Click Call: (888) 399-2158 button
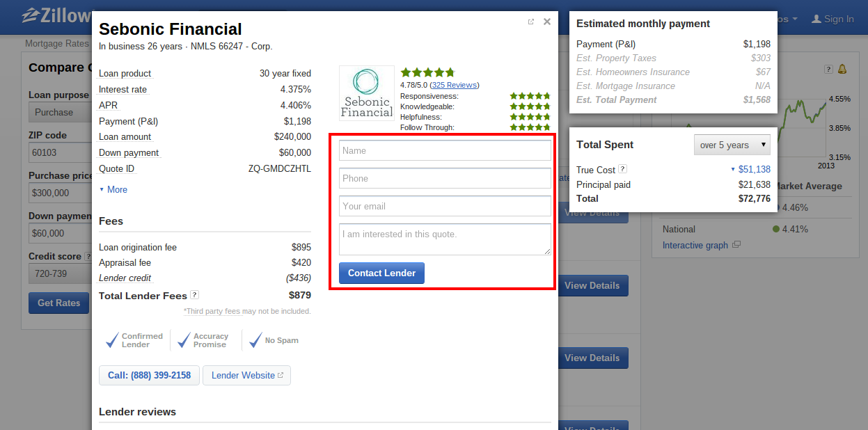 tap(149, 375)
